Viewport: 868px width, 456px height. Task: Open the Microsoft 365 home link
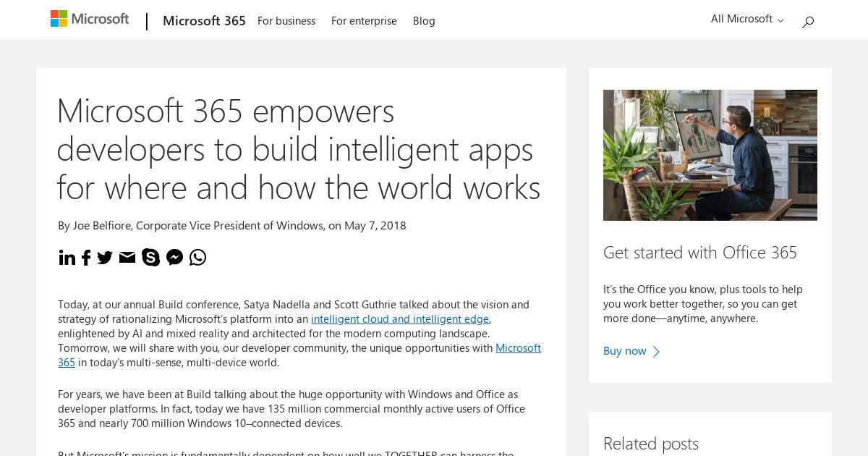(204, 21)
